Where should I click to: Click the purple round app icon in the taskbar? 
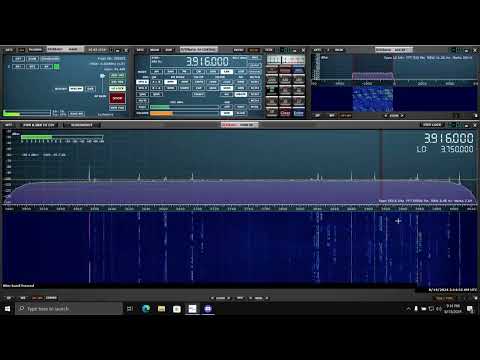(x=208, y=309)
